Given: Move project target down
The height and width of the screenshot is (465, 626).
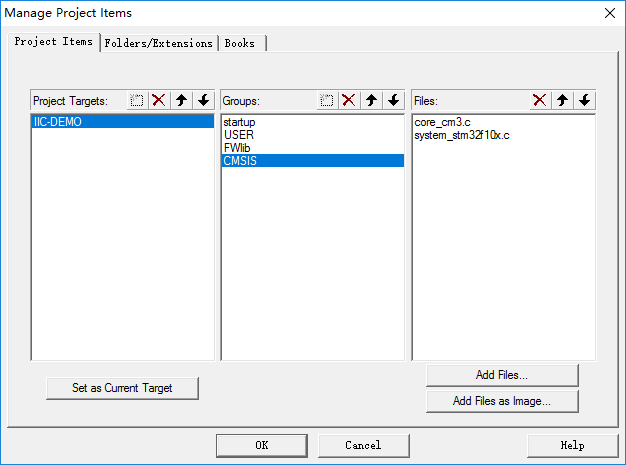Looking at the screenshot, I should coord(204,100).
